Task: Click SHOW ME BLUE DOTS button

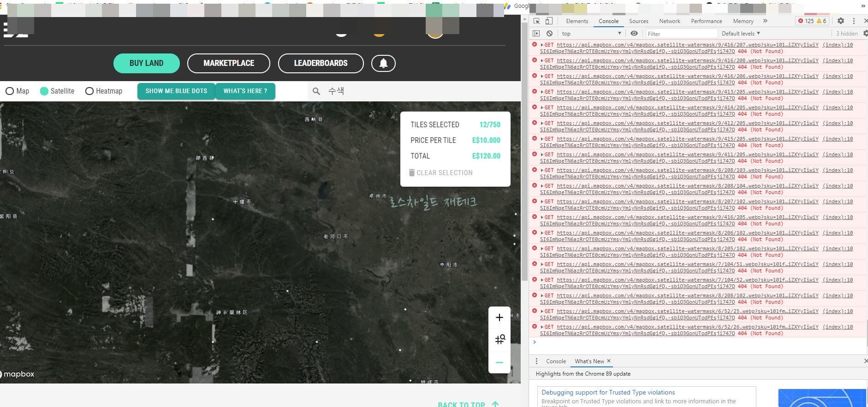Action: tap(176, 91)
